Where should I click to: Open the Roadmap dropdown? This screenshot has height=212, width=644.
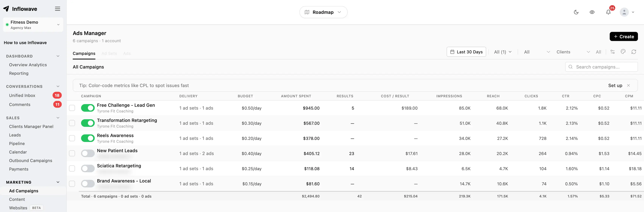coord(323,12)
